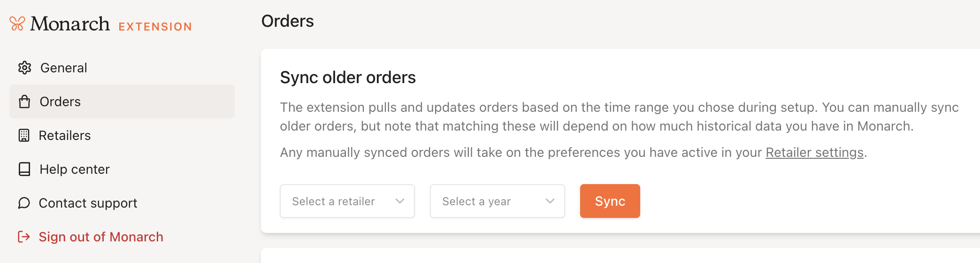Click the Monarch butterfly logo icon
Screen dimensions: 980x263
click(17, 23)
